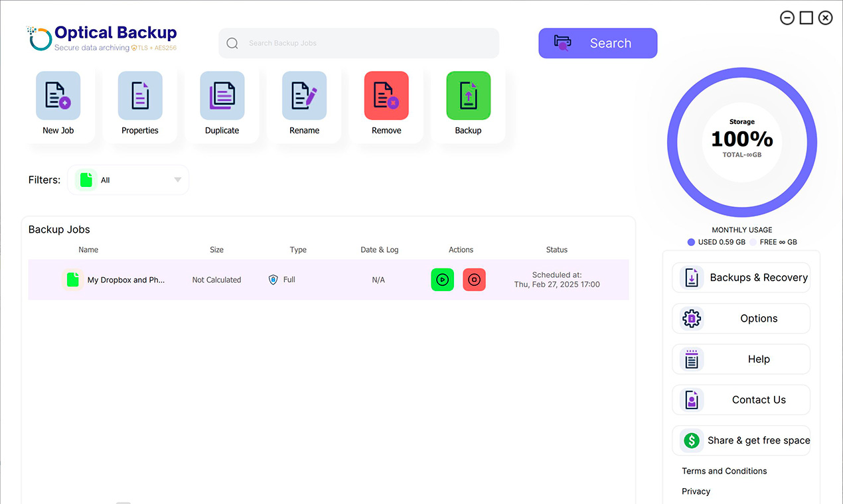Sort by Size column header
The image size is (843, 504).
pyautogui.click(x=216, y=250)
